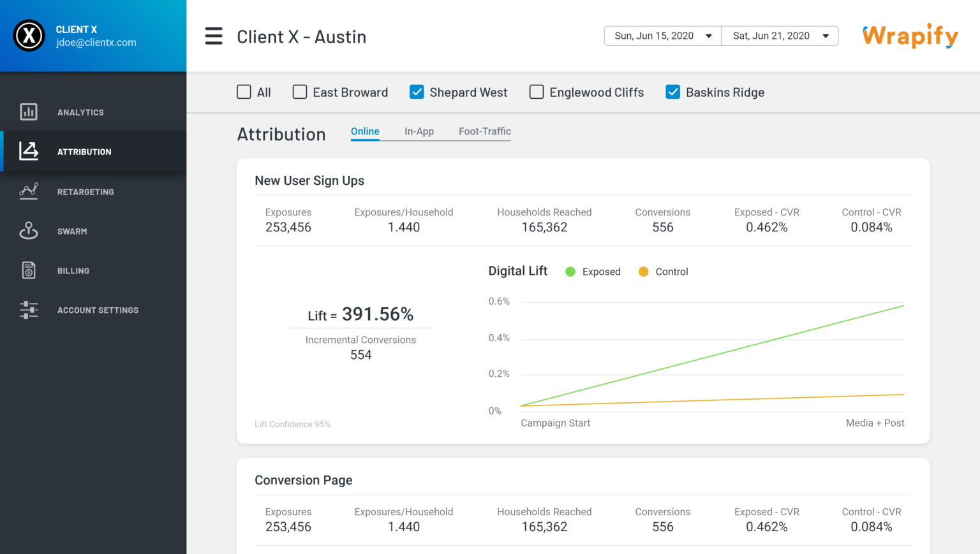Click the Wrapify logo link

tap(910, 36)
